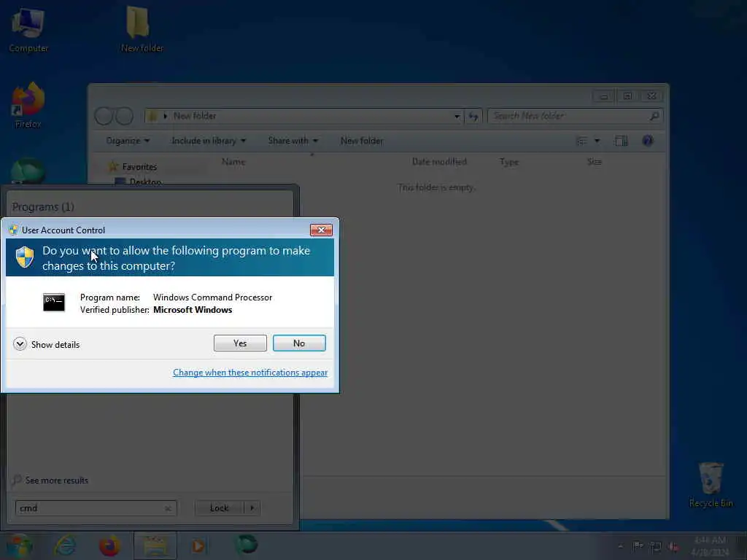
Task: Click the green globe desktop icon
Action: pos(28,171)
